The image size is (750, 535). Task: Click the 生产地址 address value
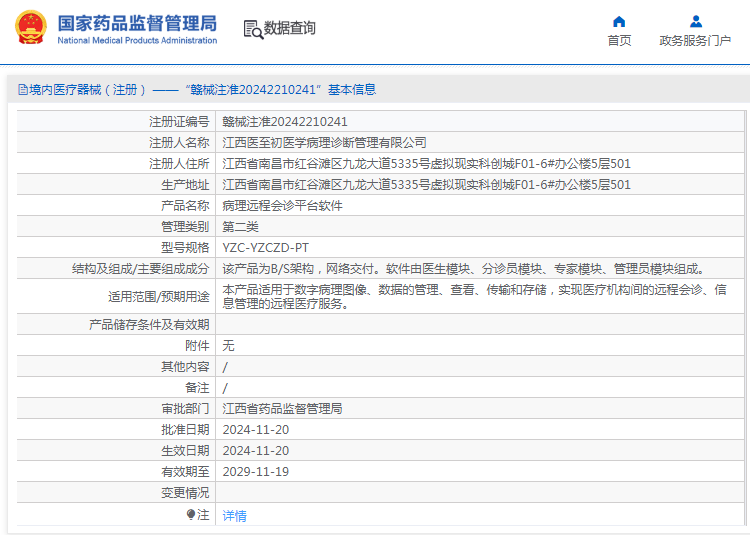coord(426,185)
